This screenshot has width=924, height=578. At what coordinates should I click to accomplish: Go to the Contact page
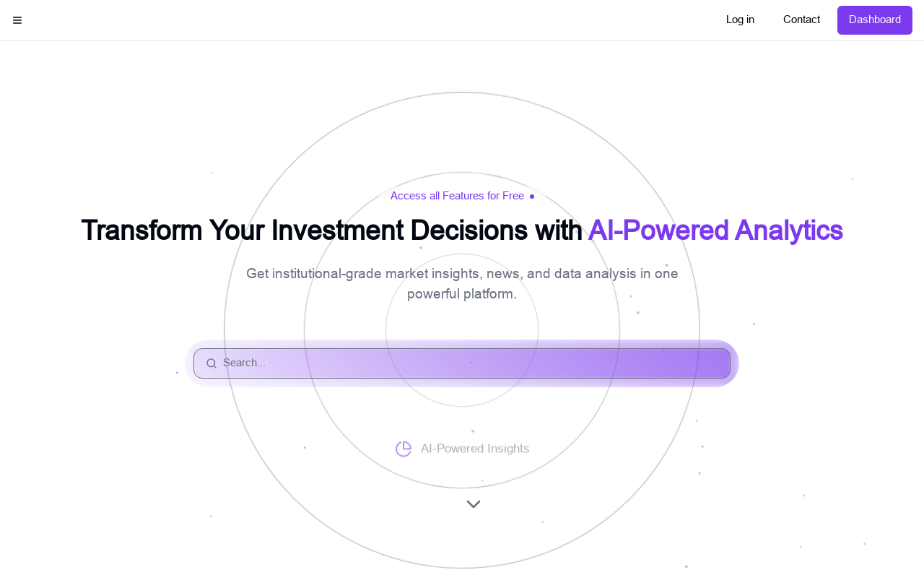tap(801, 20)
